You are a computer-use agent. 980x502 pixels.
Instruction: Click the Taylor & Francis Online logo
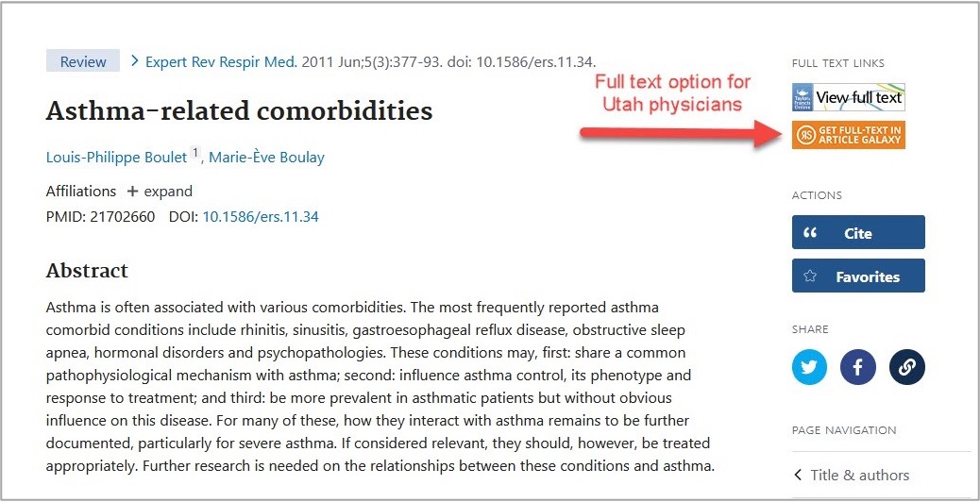coord(803,97)
